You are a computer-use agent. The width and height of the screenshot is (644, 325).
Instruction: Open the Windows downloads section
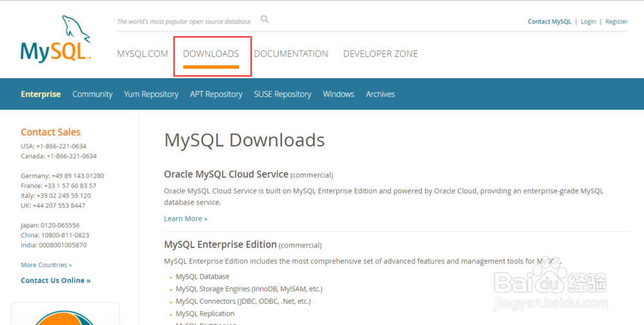point(339,94)
